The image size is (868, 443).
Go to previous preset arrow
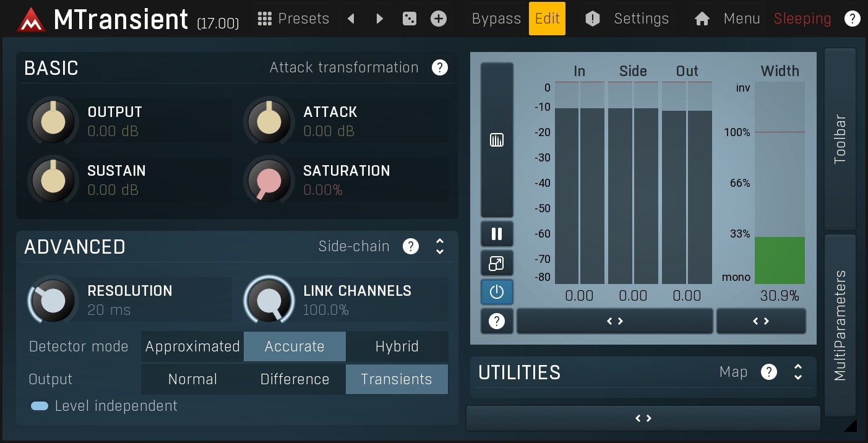[x=351, y=19]
